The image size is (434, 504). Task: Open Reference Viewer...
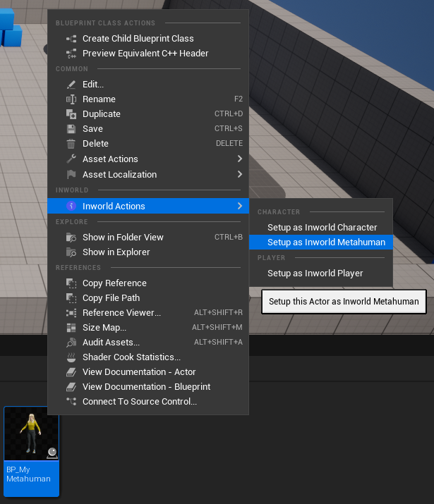click(148, 312)
